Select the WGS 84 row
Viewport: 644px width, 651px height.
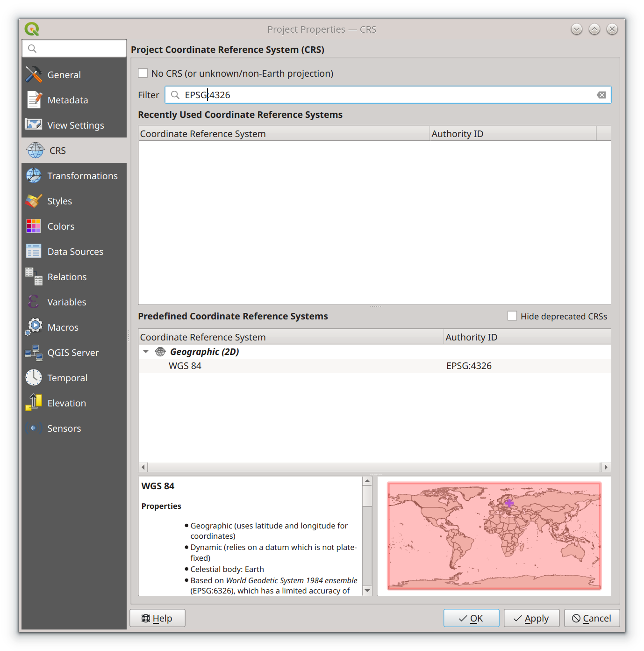pyautogui.click(x=375, y=366)
